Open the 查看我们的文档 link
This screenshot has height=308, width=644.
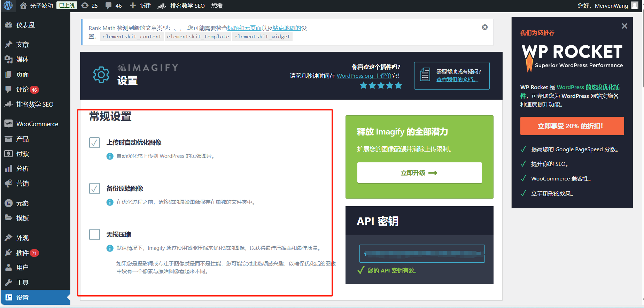(457, 79)
